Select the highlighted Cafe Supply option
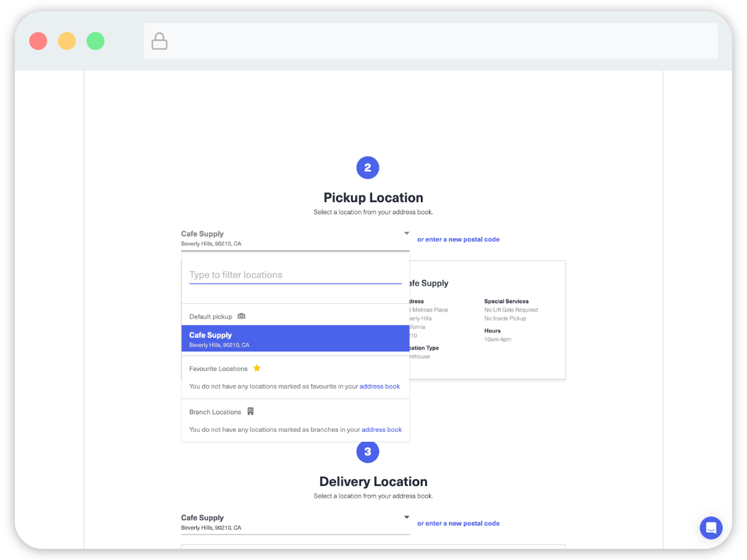 295,339
